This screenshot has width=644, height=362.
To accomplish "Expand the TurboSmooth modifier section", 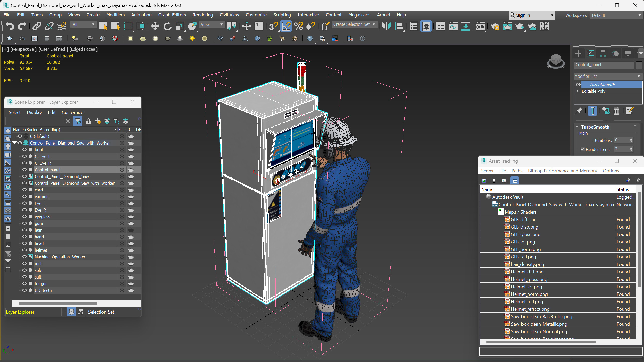I will (578, 127).
